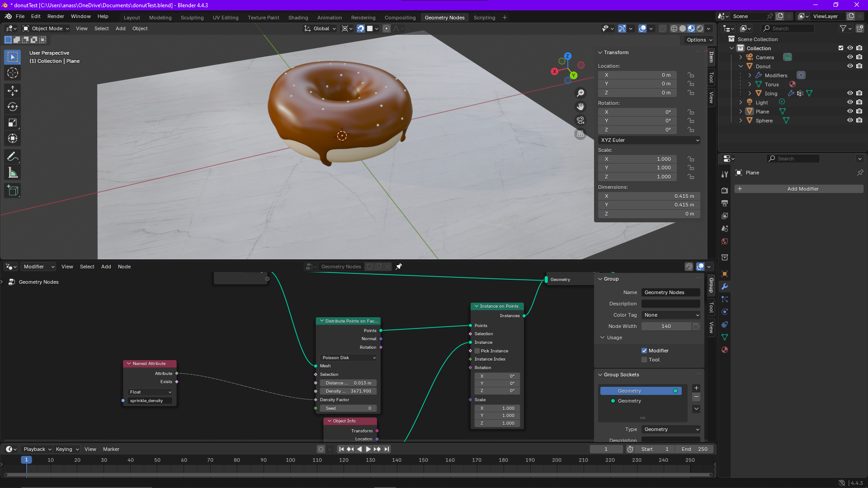Open the Material properties tab icon
868x488 pixels.
[725, 350]
